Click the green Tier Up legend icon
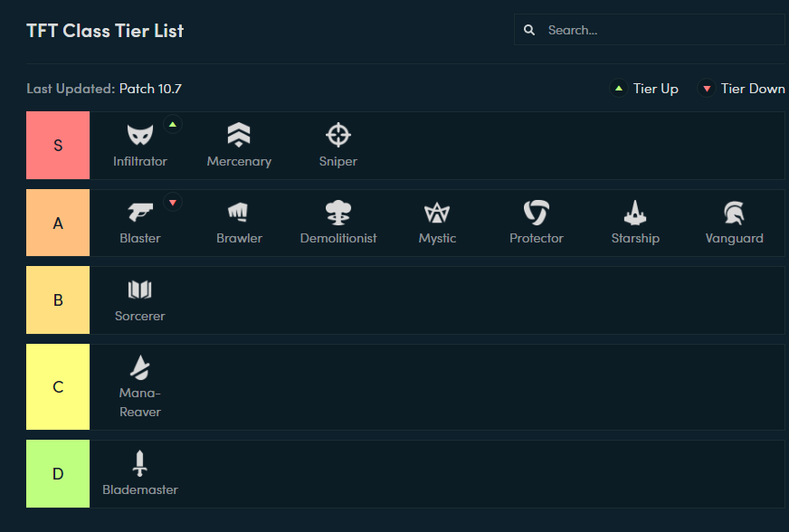The width and height of the screenshot is (789, 532). click(x=619, y=89)
